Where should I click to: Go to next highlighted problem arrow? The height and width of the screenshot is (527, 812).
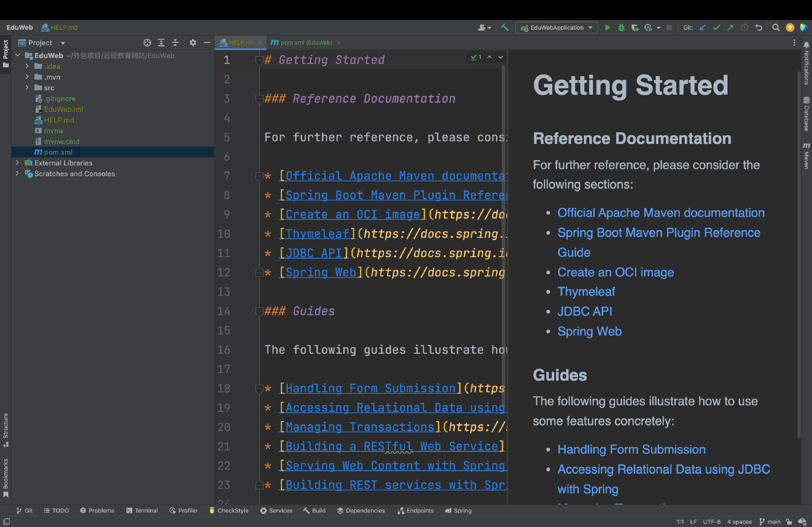click(x=500, y=57)
